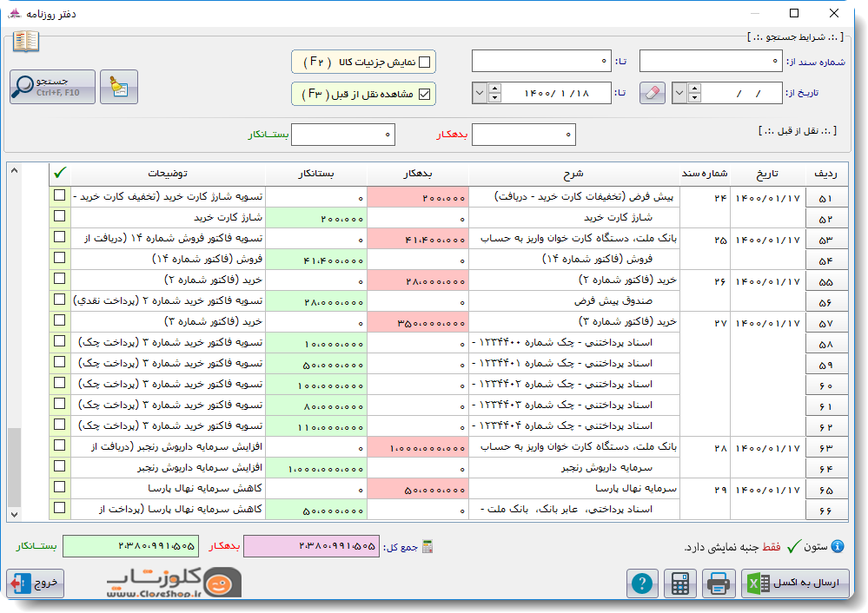Enable the نمایش جزئیات کالا (F2) checkbox
The height and width of the screenshot is (613, 868).
click(x=425, y=62)
